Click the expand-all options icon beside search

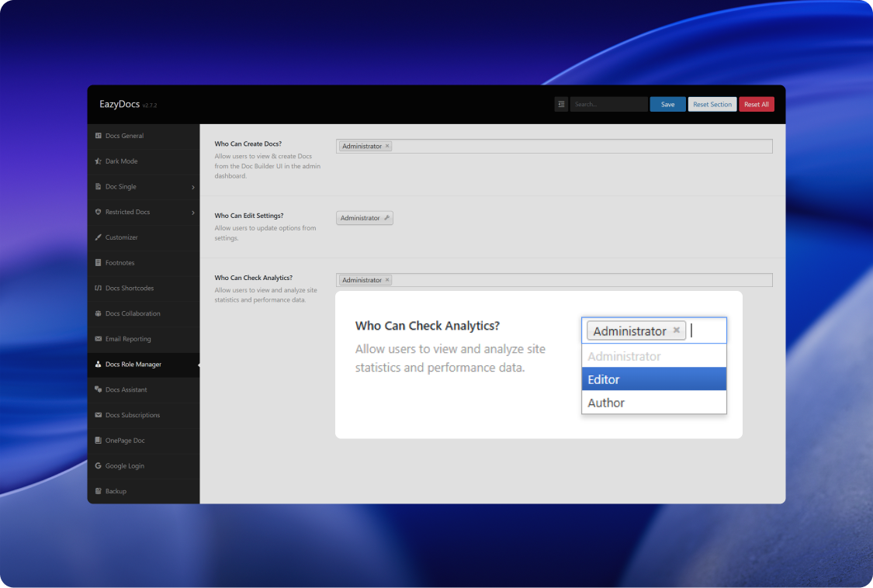pyautogui.click(x=561, y=104)
